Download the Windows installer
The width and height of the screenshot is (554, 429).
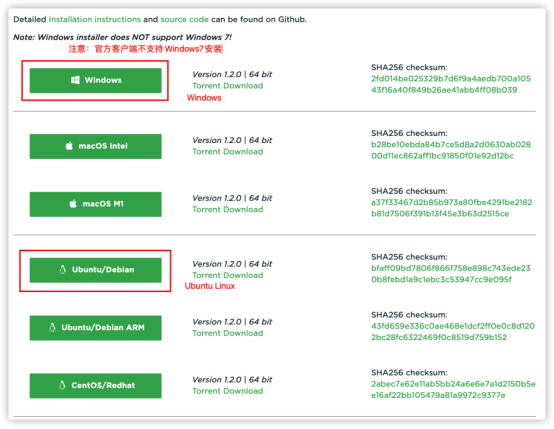(95, 81)
